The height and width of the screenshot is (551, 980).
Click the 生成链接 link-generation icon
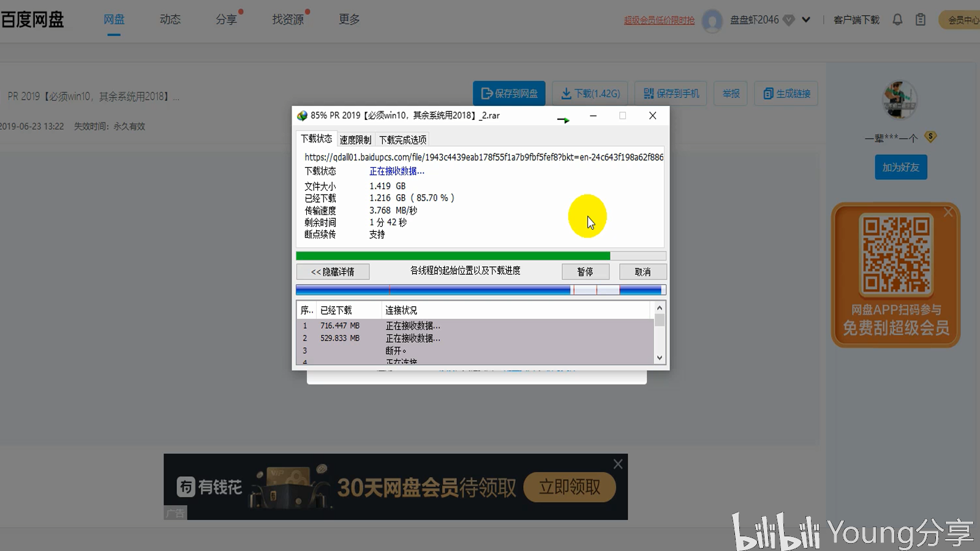pyautogui.click(x=769, y=93)
